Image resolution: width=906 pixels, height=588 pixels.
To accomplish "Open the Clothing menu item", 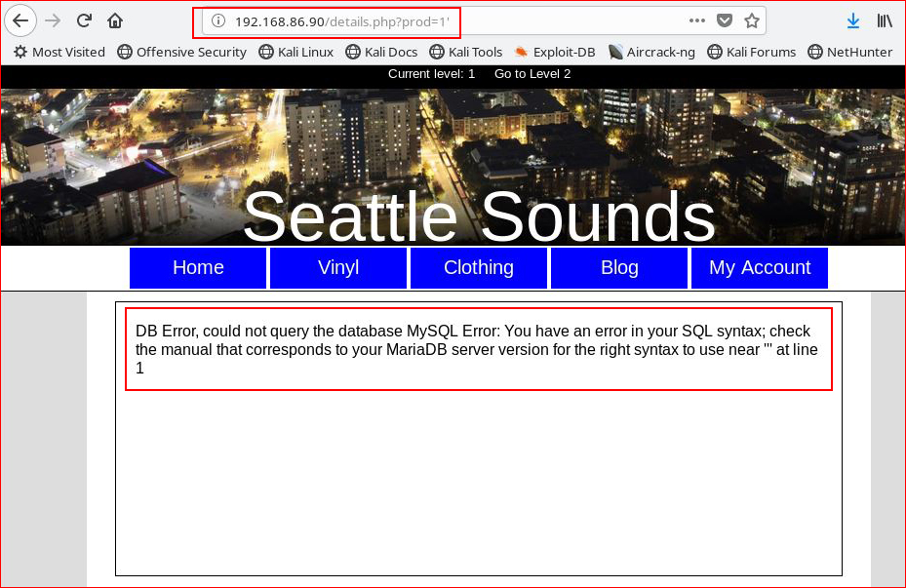I will pos(479,268).
